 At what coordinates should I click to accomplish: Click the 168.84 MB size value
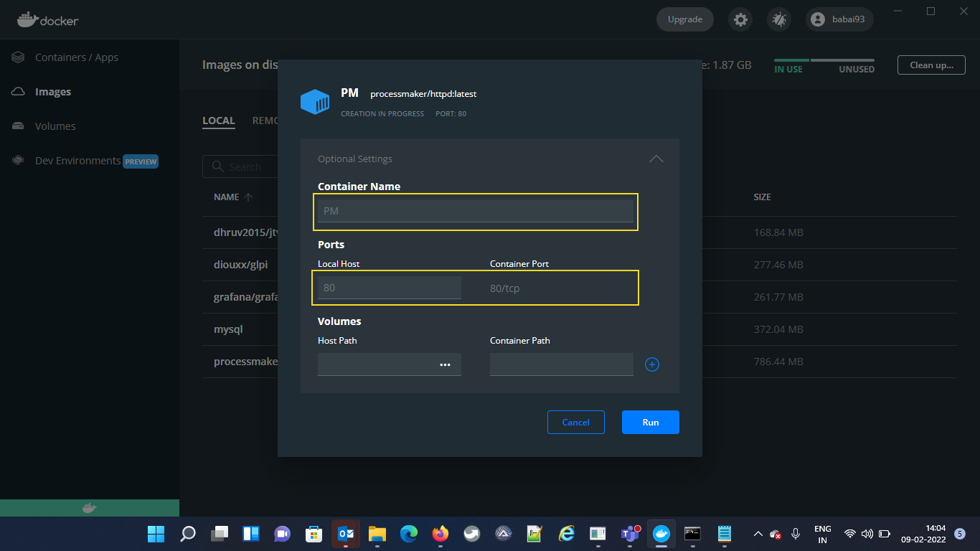pos(778,232)
